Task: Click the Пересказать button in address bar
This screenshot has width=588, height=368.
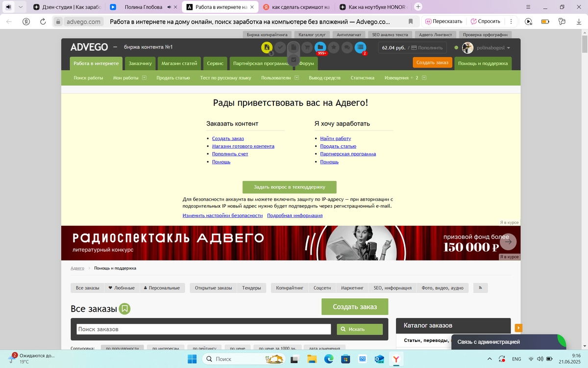Action: [x=444, y=22]
